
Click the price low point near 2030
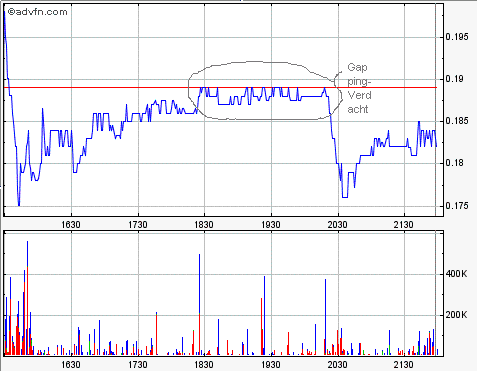coord(345,197)
